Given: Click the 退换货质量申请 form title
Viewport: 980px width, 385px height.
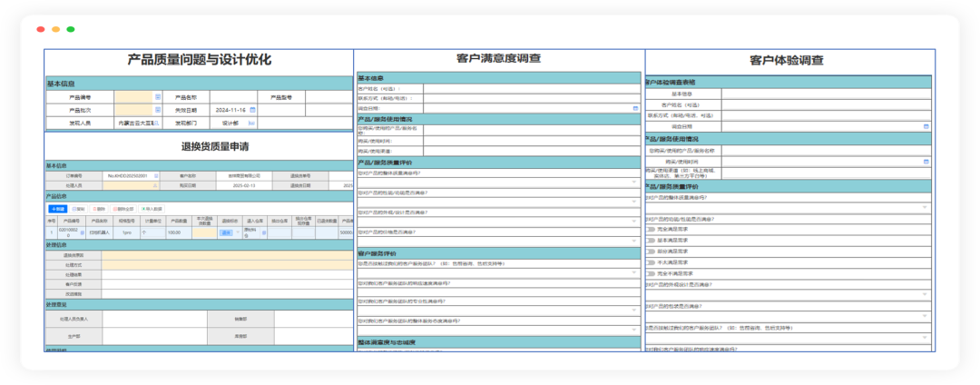Looking at the screenshot, I should (x=215, y=147).
